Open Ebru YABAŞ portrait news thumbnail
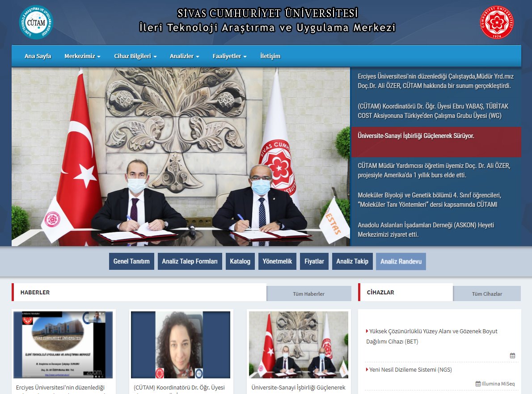This screenshot has height=394, width=532. pos(181,345)
